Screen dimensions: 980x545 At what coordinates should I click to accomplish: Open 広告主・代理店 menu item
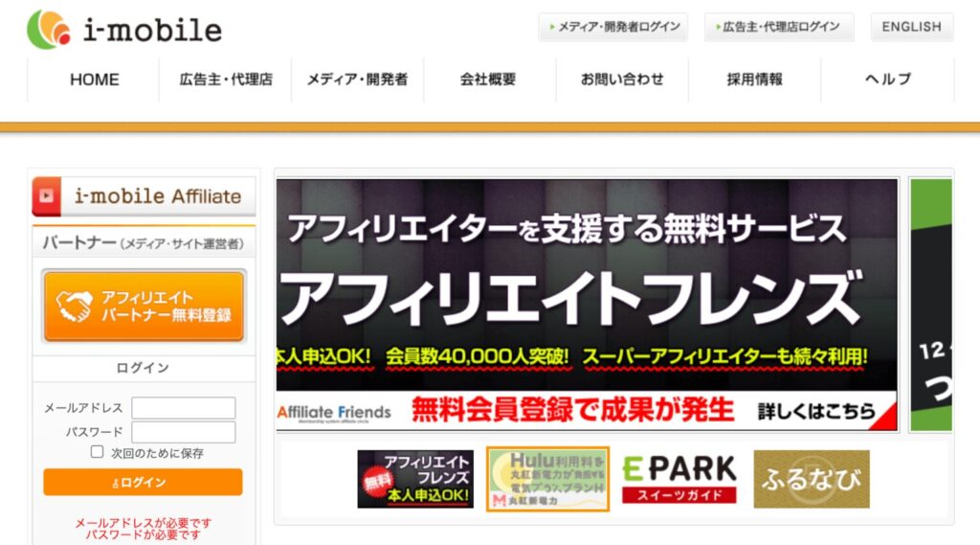click(x=226, y=79)
